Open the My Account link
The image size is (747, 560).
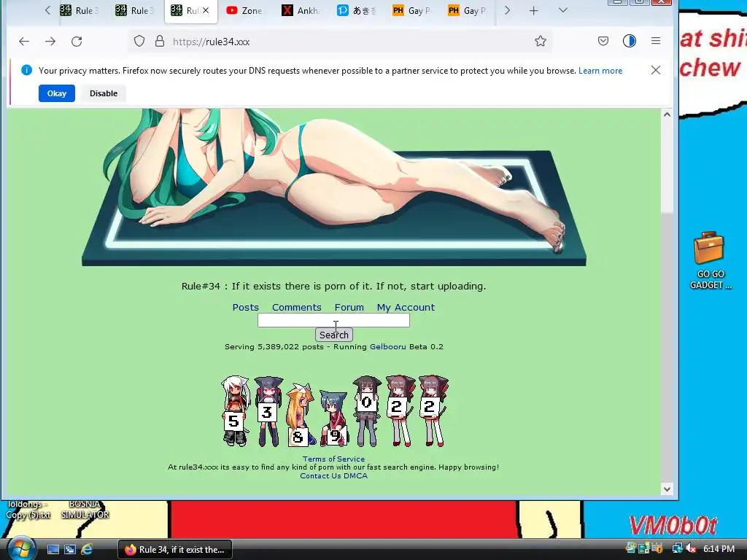coord(406,307)
